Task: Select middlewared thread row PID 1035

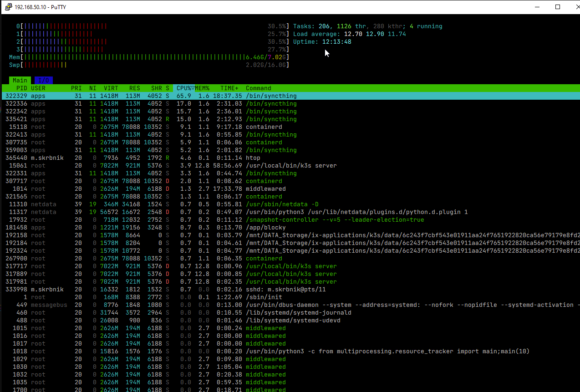Action: pyautogui.click(x=291, y=382)
